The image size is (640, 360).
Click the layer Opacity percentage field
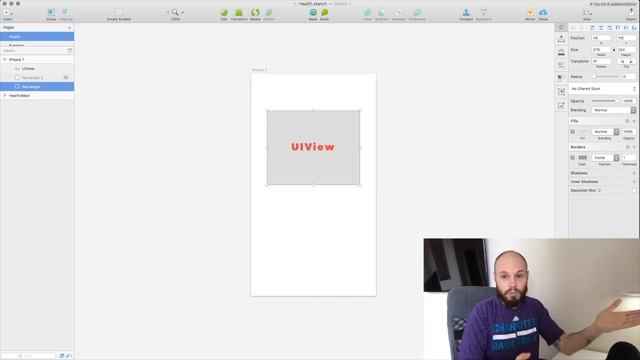629,101
